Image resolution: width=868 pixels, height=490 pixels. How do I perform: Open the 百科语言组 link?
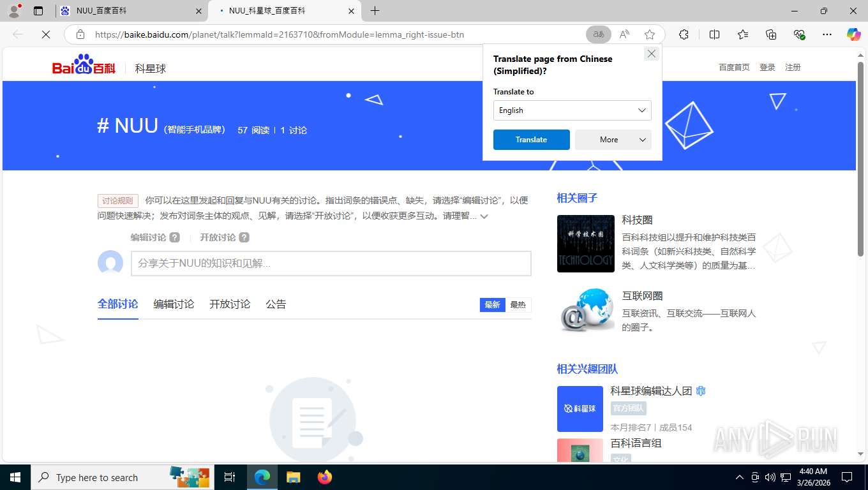[x=636, y=443]
